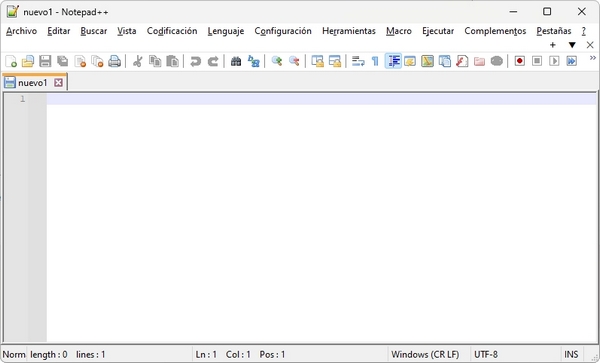Click the Zoom In magnifier icon

(277, 61)
